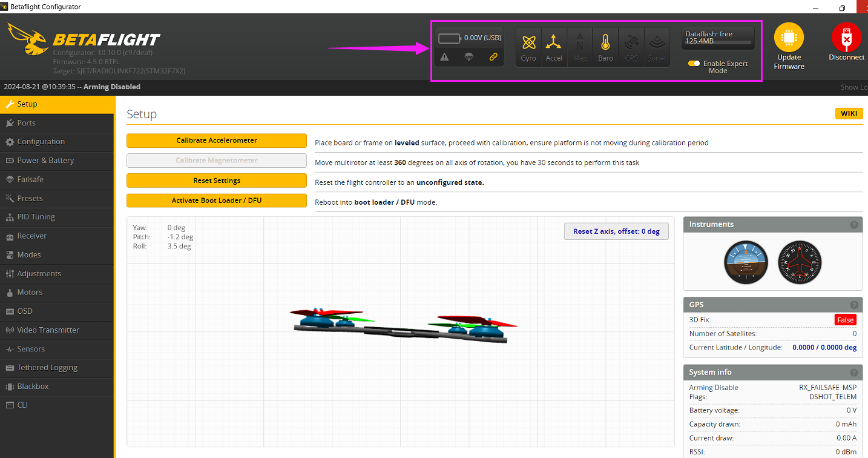Click Activate Boot Loader / DFU button
868x458 pixels.
point(217,201)
